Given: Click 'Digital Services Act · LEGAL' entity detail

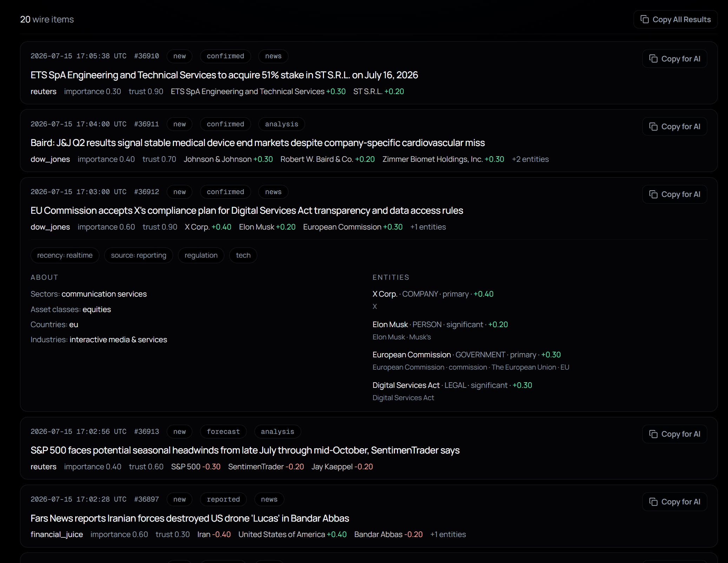Looking at the screenshot, I should [452, 385].
